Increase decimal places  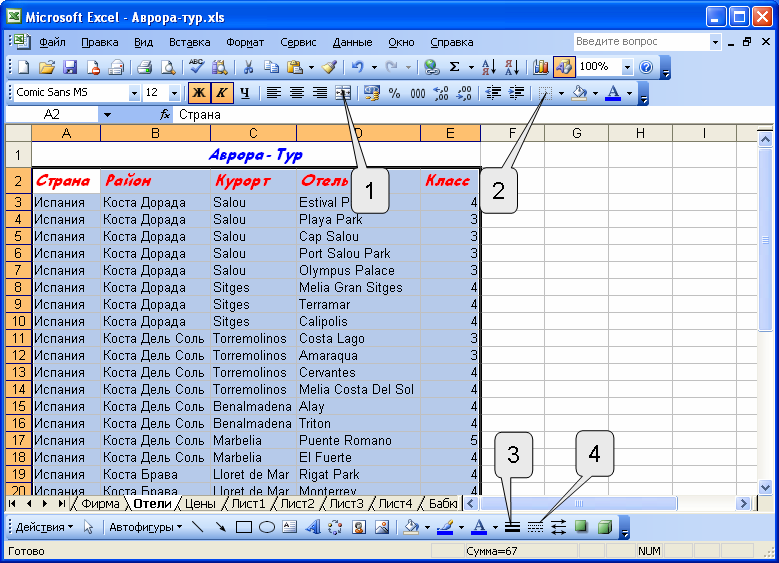click(x=441, y=93)
